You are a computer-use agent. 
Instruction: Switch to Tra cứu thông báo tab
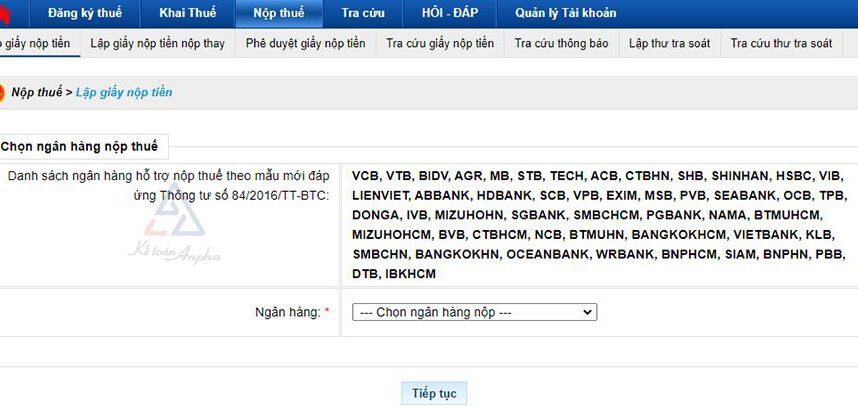(x=561, y=43)
